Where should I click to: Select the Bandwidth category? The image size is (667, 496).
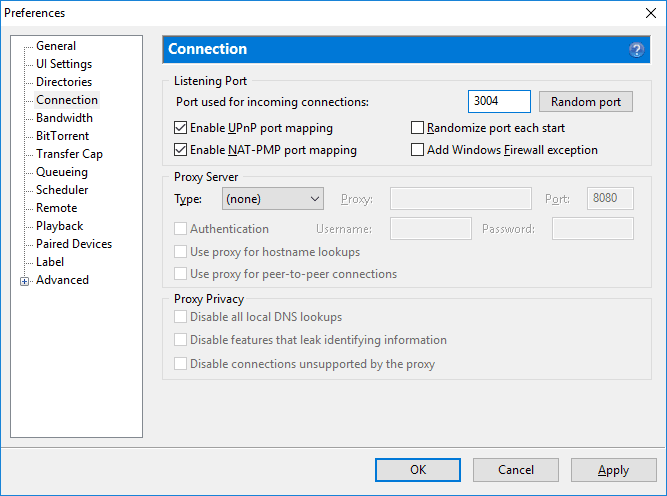point(64,118)
